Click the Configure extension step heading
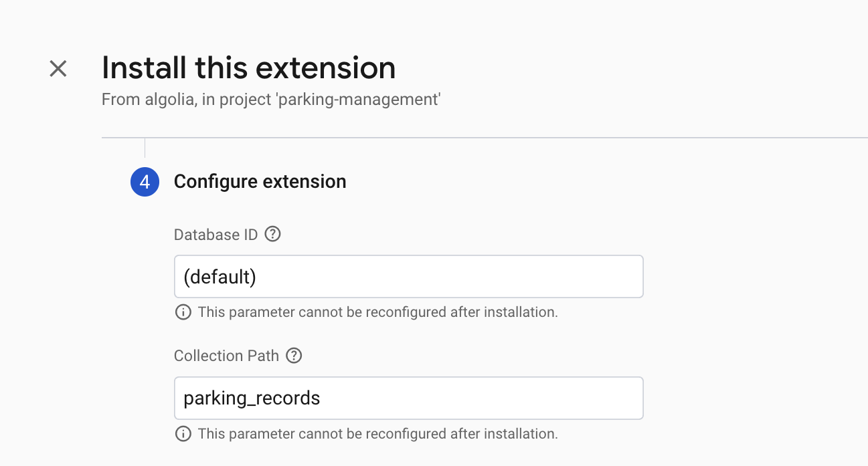The height and width of the screenshot is (466, 868). click(x=260, y=182)
